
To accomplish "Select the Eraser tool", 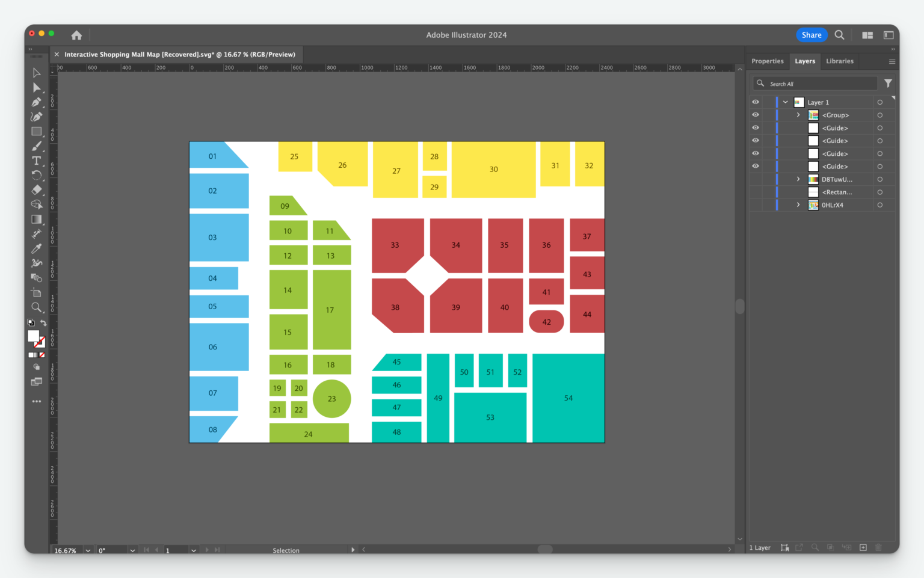I will tap(36, 189).
